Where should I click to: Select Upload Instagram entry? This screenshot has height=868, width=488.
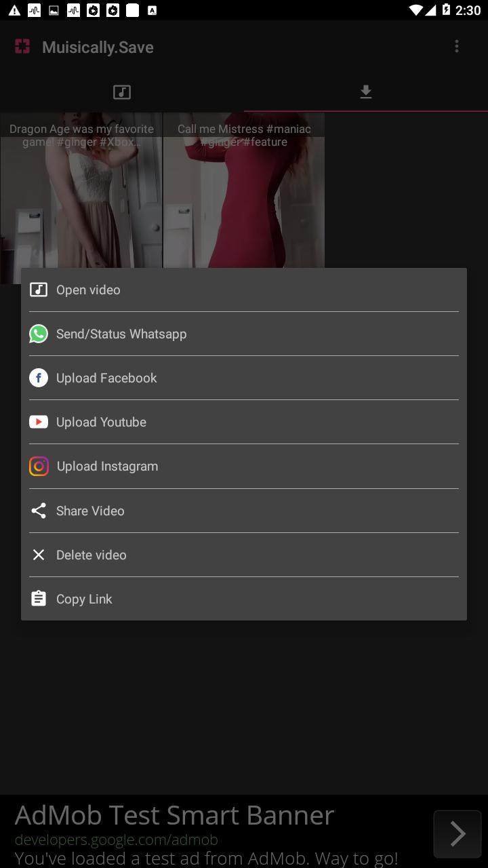tap(244, 466)
